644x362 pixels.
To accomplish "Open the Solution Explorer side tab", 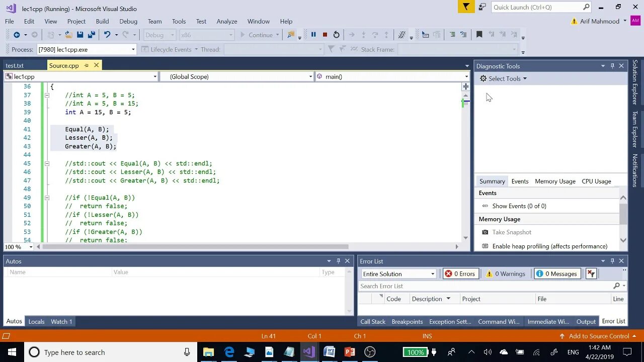I will (x=635, y=82).
